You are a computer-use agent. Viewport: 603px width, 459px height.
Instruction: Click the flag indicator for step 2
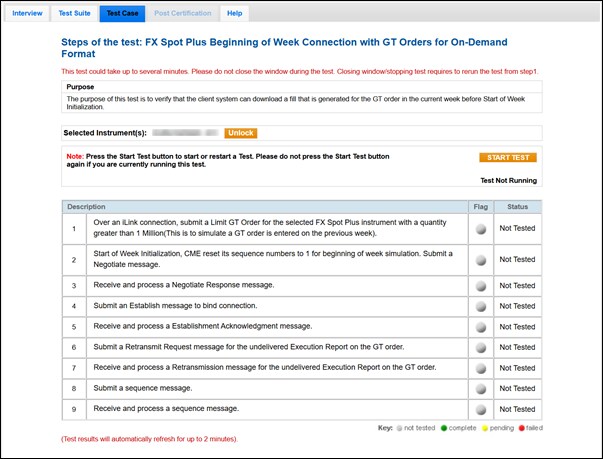tap(480, 260)
